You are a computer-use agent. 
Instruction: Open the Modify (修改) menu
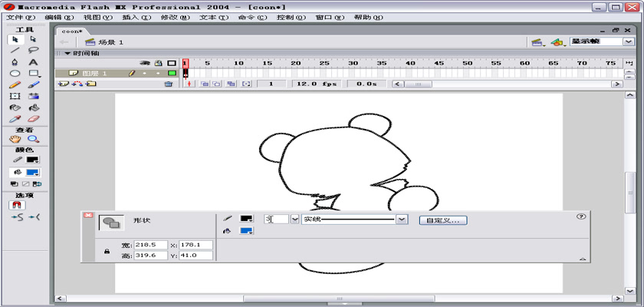[176, 18]
